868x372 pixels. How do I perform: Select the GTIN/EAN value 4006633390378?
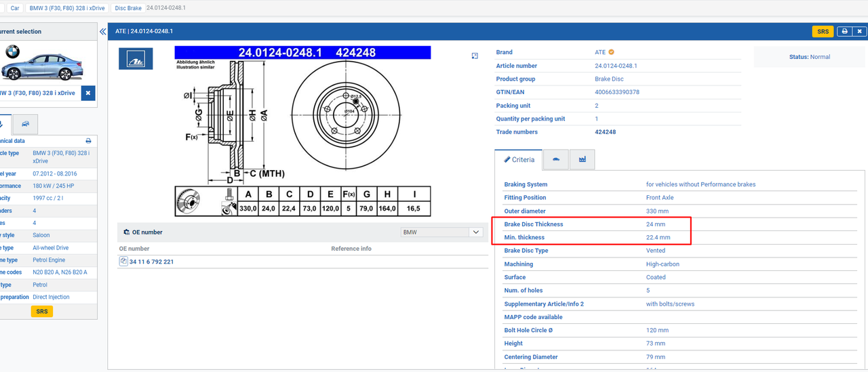[x=617, y=92]
